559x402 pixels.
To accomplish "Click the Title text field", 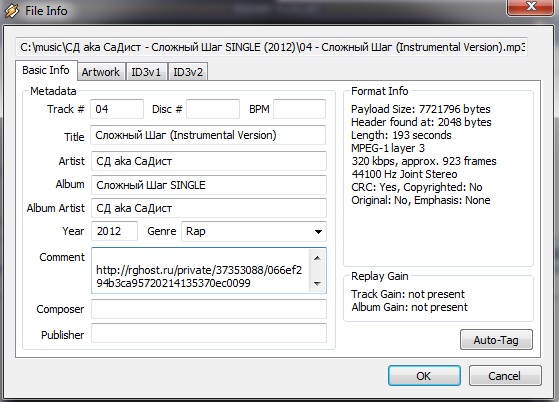I will pyautogui.click(x=208, y=135).
